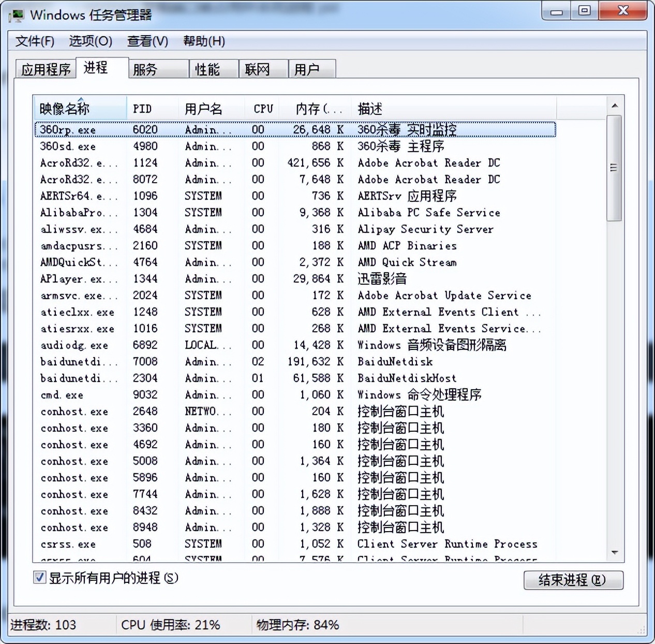Click the 结束进程 button

573,580
